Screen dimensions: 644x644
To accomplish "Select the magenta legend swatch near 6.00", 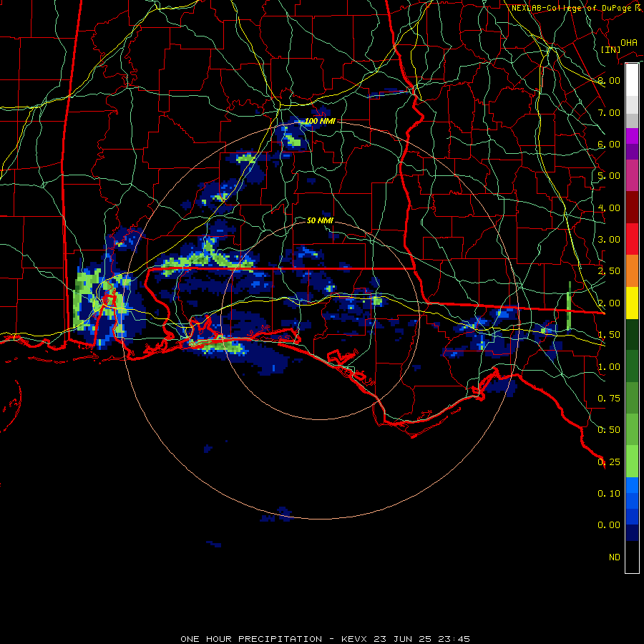I will pyautogui.click(x=632, y=136).
